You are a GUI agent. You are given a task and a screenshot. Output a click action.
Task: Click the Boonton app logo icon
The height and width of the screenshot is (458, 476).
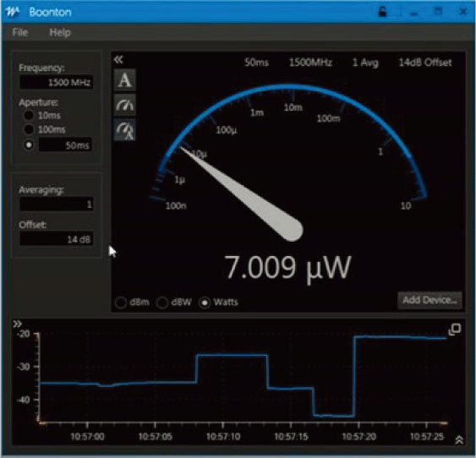(x=12, y=12)
